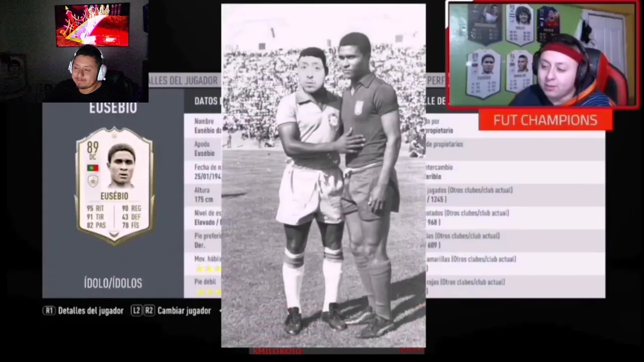Click the 95 RIT stat on card
This screenshot has width=644, height=362.
(x=95, y=208)
